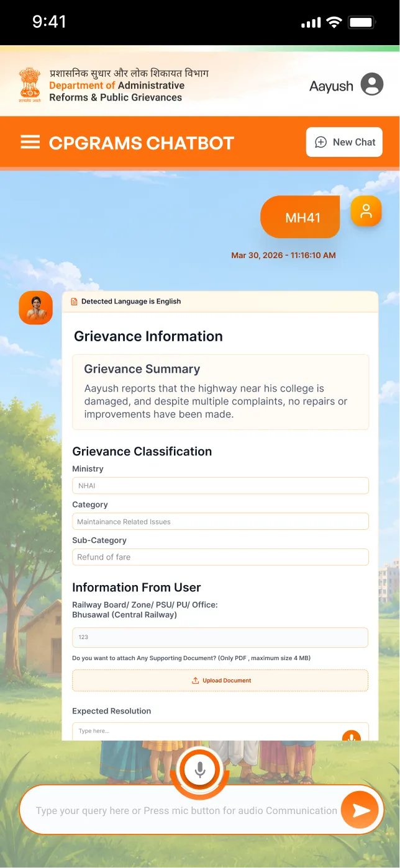Click the chatbot assistant avatar icon
400x868 pixels.
click(36, 308)
